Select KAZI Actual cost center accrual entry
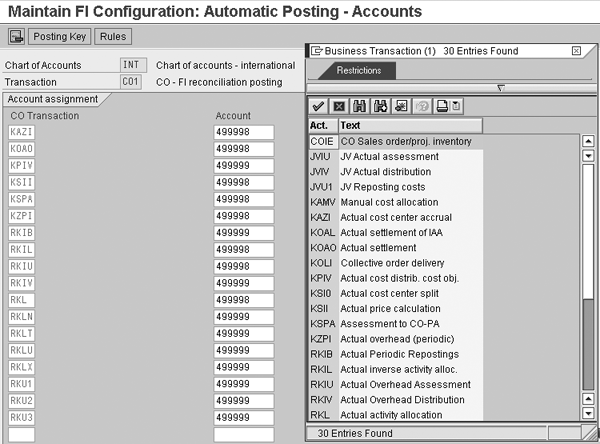Viewport: 600px width, 444px height. tap(396, 217)
